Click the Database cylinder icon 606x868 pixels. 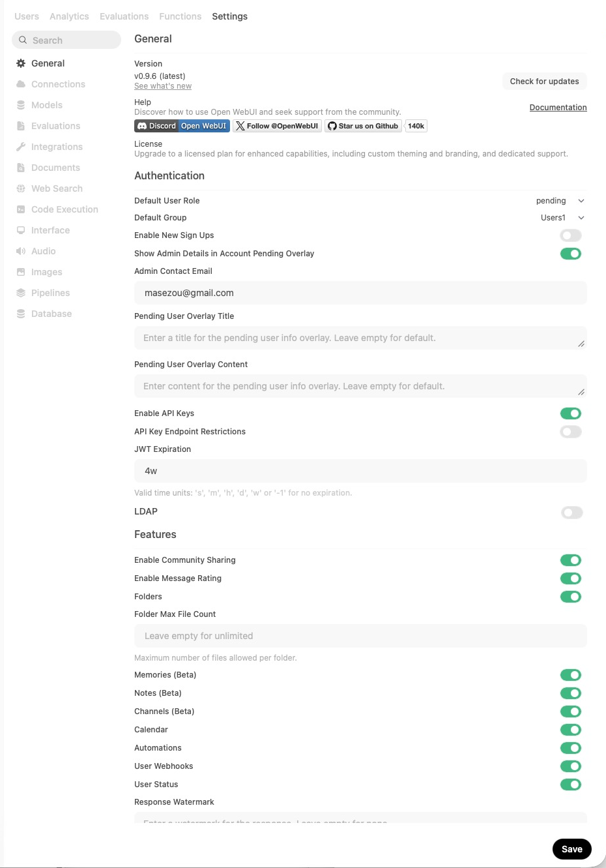(x=21, y=314)
